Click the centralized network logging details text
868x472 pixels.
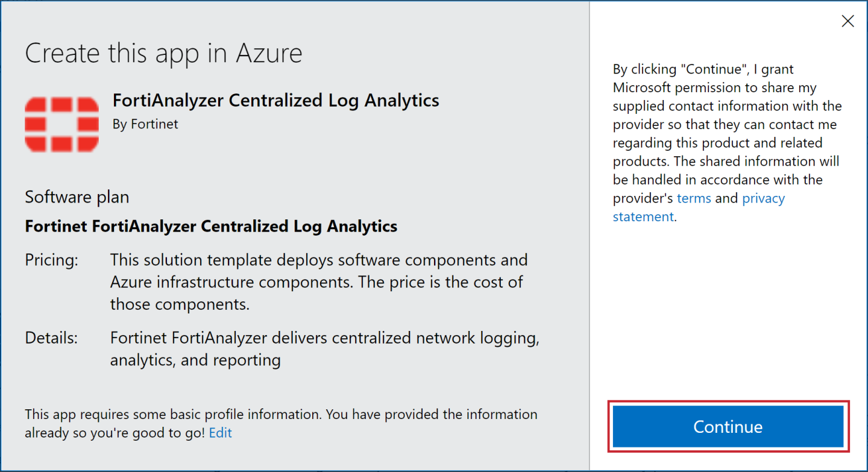click(x=324, y=338)
